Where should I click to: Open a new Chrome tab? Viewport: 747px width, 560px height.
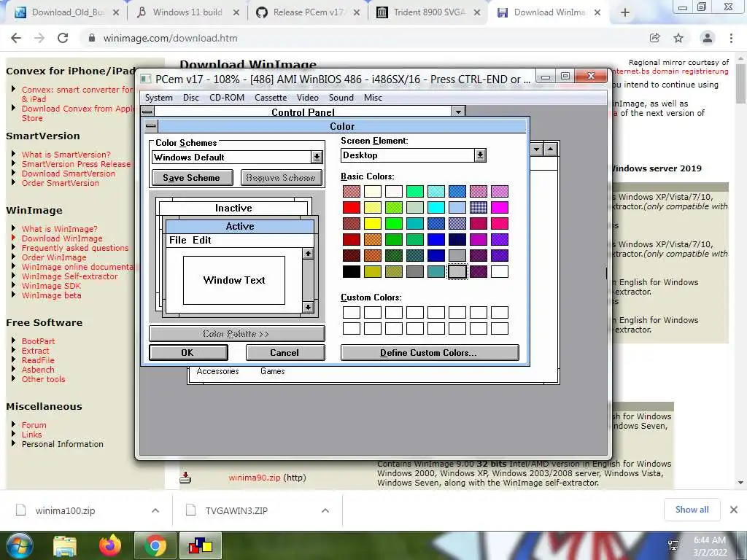[625, 13]
